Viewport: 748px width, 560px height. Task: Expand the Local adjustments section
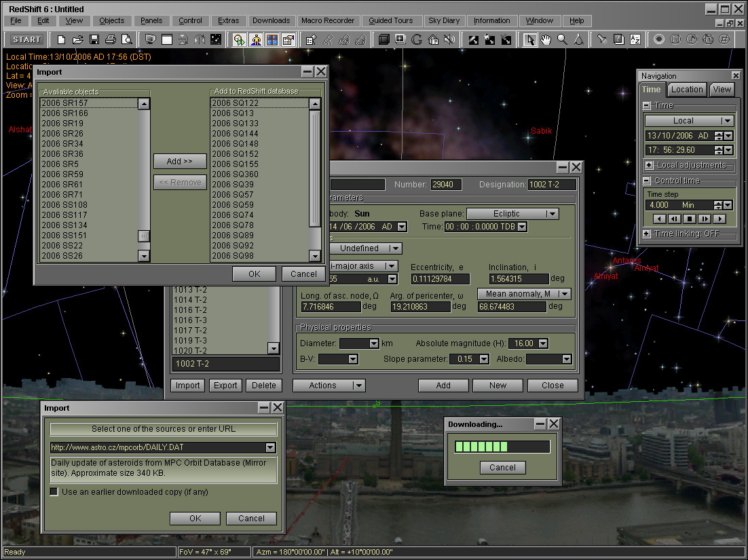[649, 165]
